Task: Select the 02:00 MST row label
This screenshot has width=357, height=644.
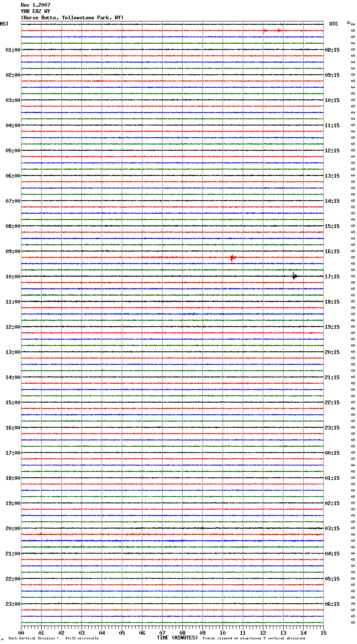Action: coord(13,75)
